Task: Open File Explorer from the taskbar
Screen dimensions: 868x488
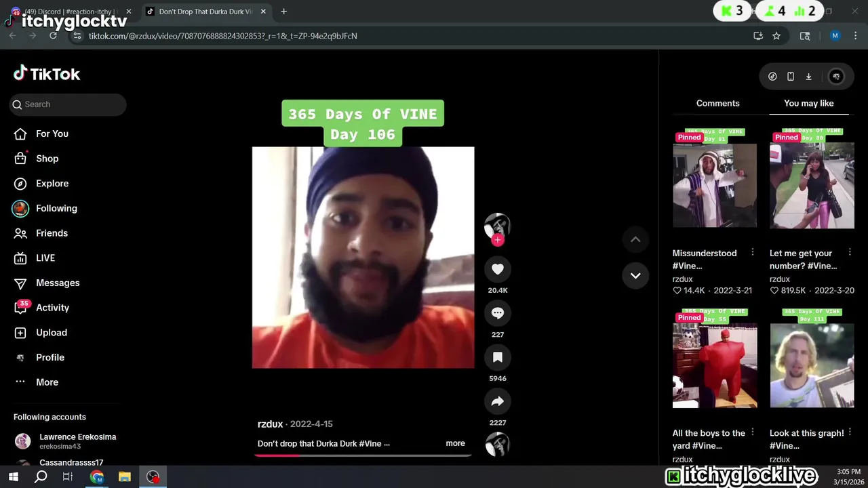Action: (x=125, y=477)
